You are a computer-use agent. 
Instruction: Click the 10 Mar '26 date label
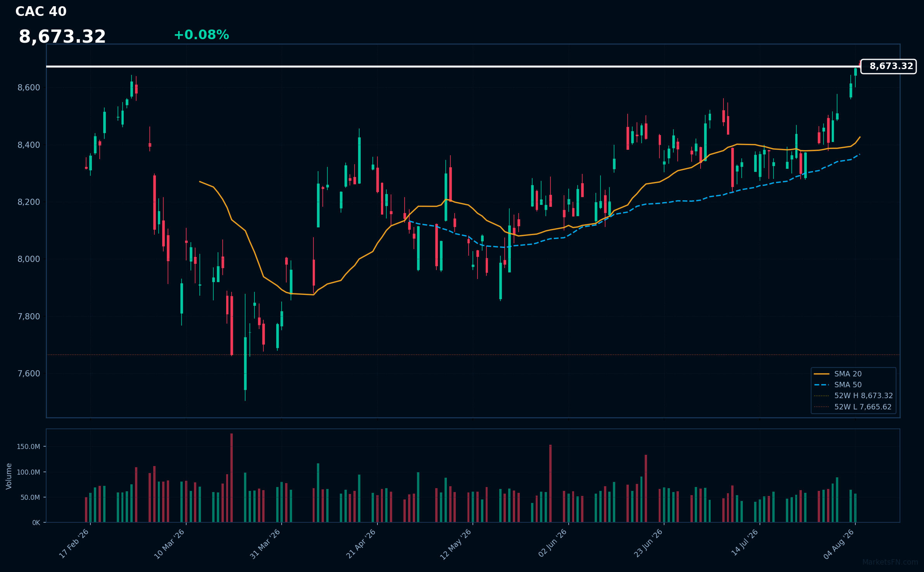pos(170,543)
